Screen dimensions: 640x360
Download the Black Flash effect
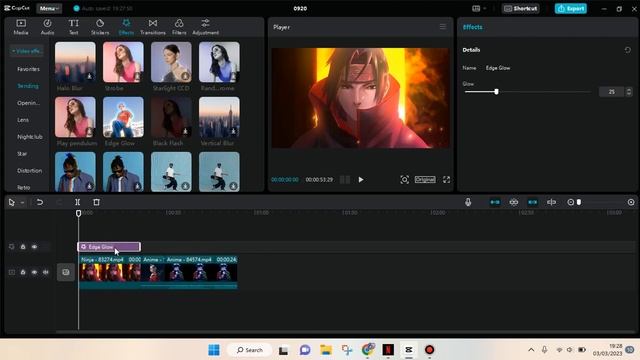[x=185, y=131]
